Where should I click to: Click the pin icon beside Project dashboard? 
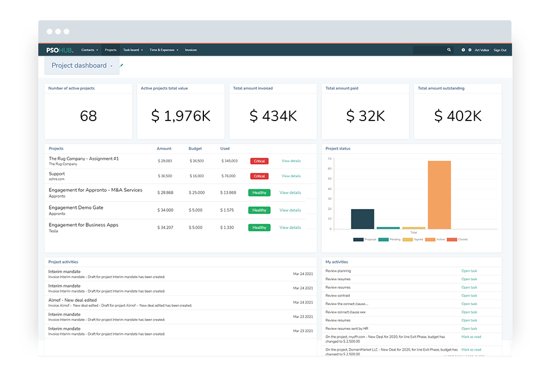(x=121, y=65)
